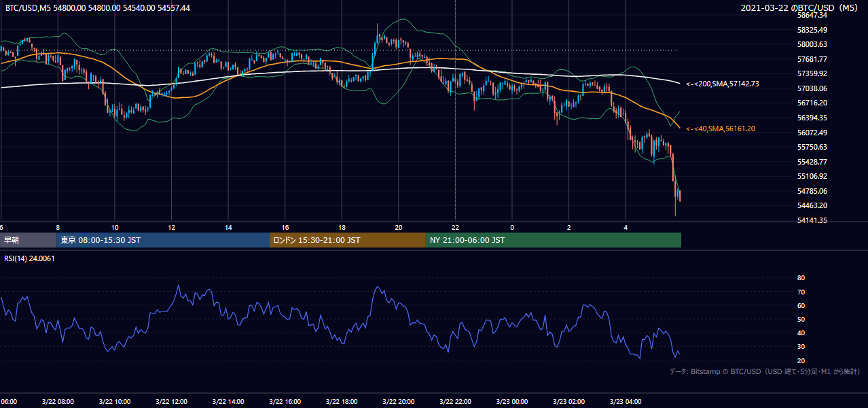Click the BTC/USD,M5 OHLC header text
Screen dimensions: 868x408
pos(98,7)
